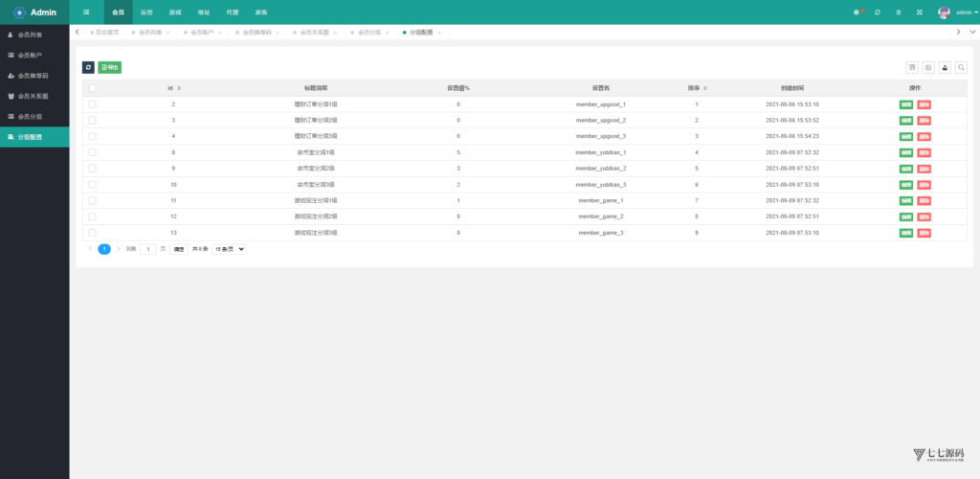Sort by the id column arrows
Screen dimensions: 980x479
pos(179,88)
